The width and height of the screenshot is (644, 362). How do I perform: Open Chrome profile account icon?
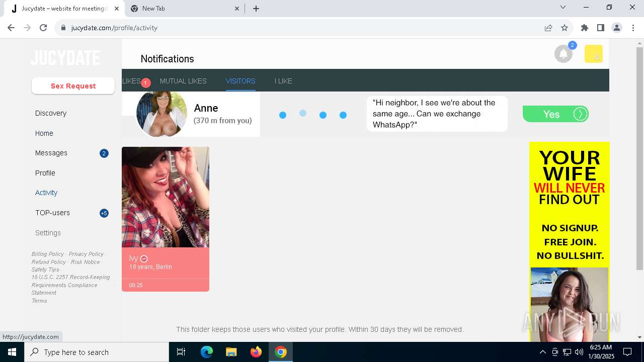[617, 28]
